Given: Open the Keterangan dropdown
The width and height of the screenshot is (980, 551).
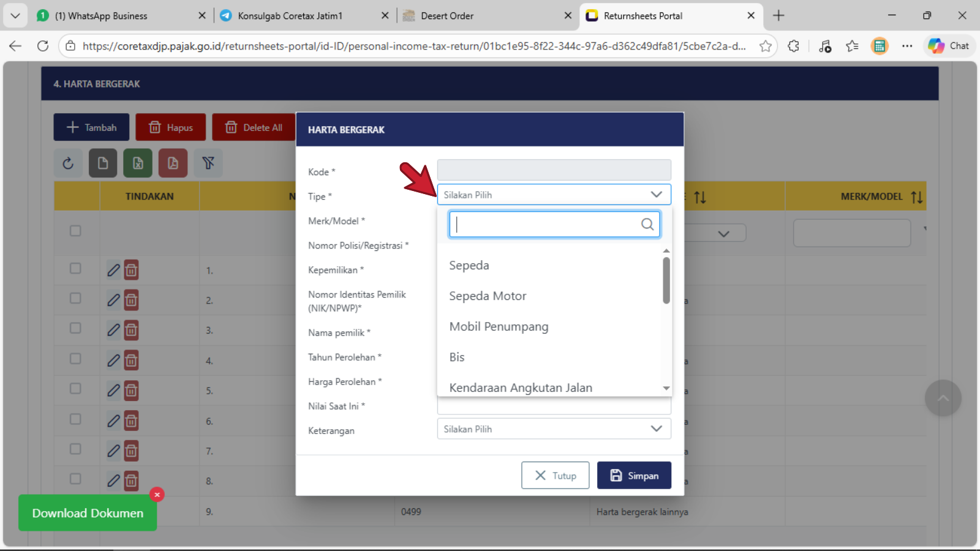Looking at the screenshot, I should [554, 429].
